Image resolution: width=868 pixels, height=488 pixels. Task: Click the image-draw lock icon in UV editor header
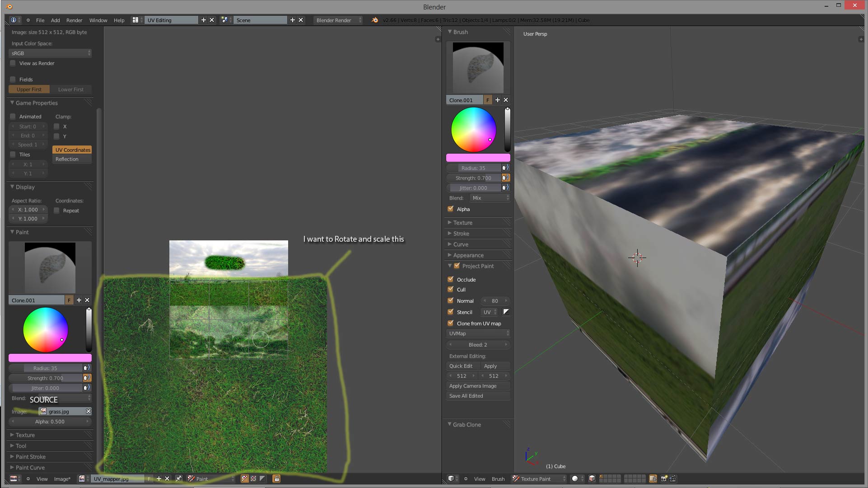(276, 479)
